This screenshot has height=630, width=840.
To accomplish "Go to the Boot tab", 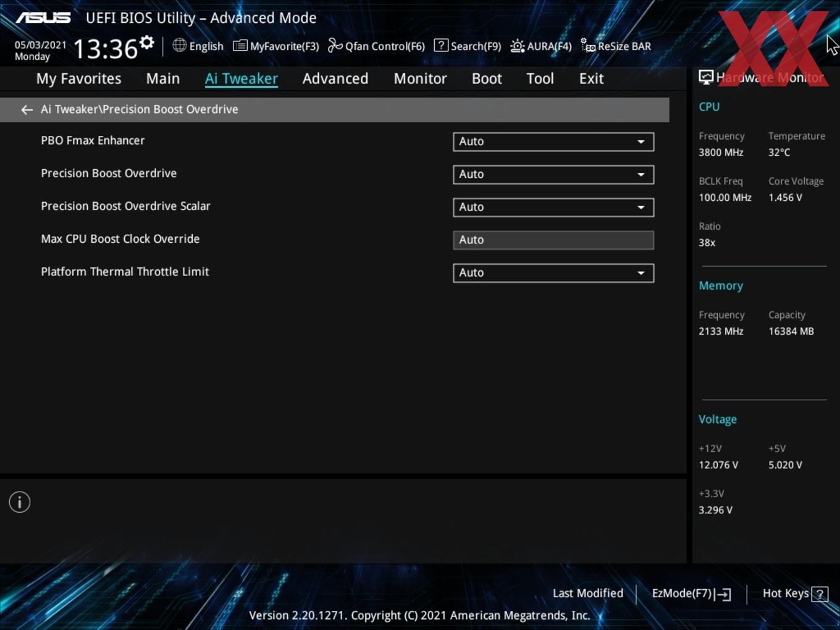I will (487, 78).
